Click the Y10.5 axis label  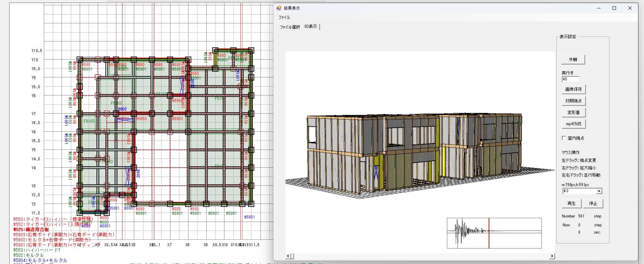[37, 51]
